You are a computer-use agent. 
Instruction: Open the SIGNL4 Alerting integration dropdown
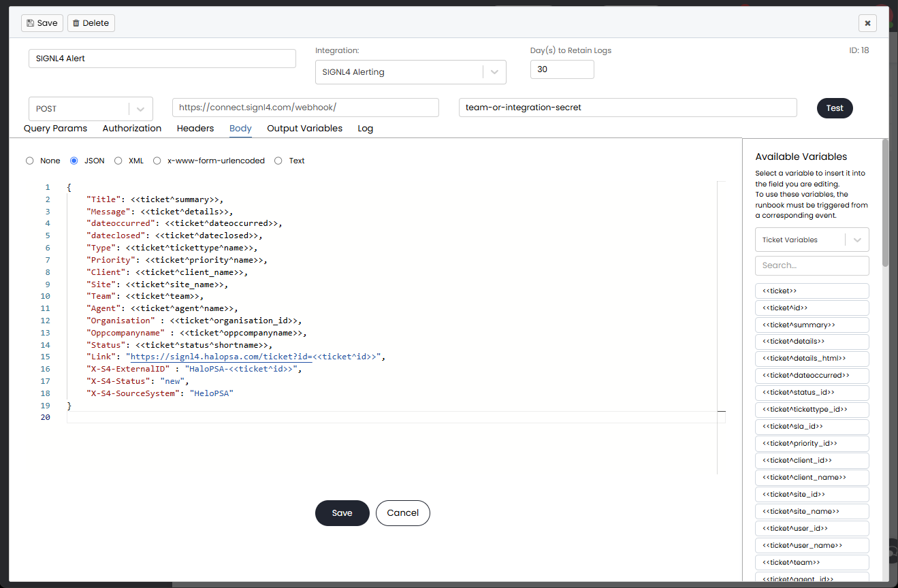click(411, 72)
